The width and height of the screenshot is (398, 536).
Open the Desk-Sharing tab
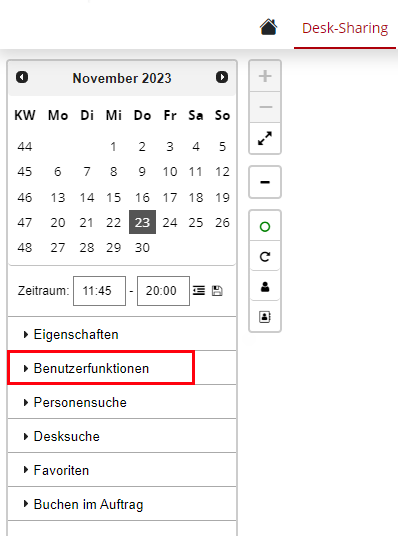345,28
